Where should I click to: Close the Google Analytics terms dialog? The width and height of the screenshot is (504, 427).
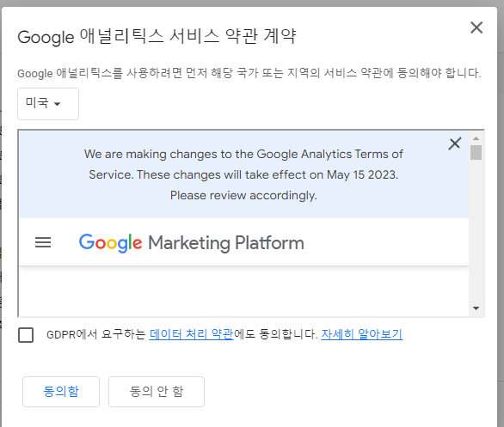point(476,27)
